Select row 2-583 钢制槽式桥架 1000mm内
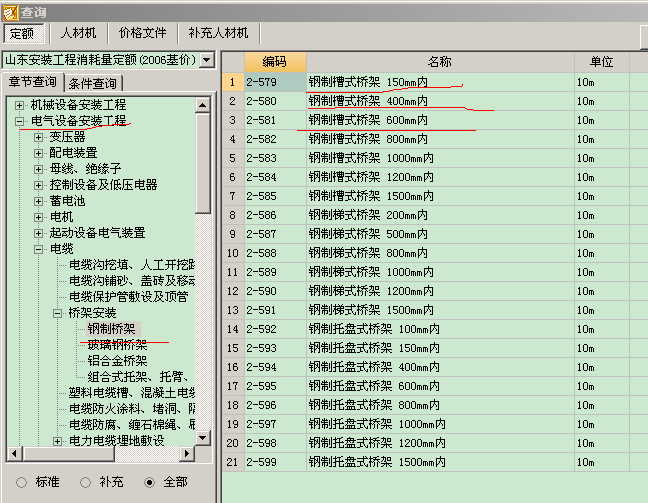 tap(435, 158)
